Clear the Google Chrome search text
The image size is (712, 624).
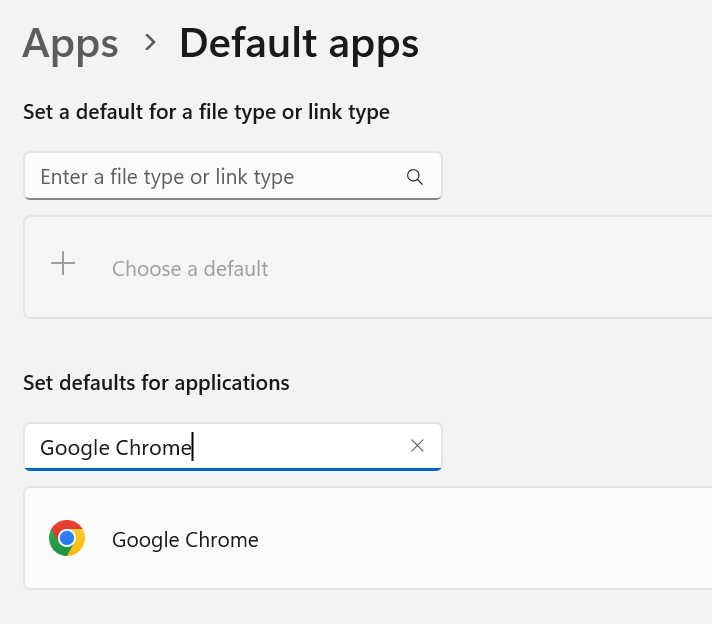417,446
